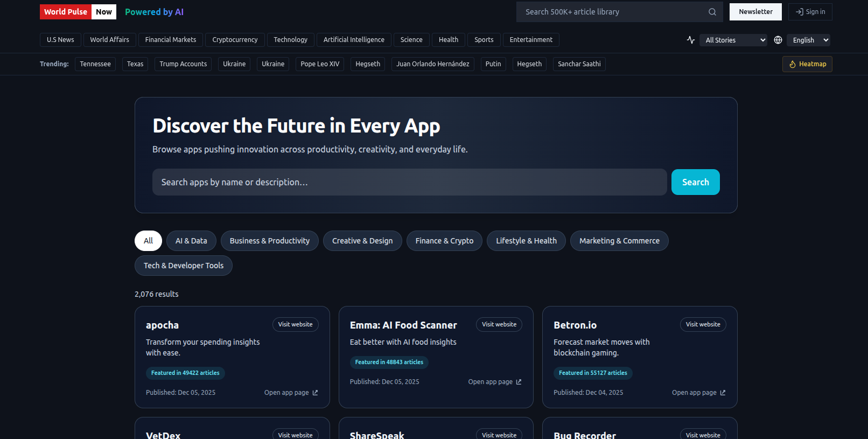Select trending topic Tennessee
The height and width of the screenshot is (439, 868).
[95, 64]
